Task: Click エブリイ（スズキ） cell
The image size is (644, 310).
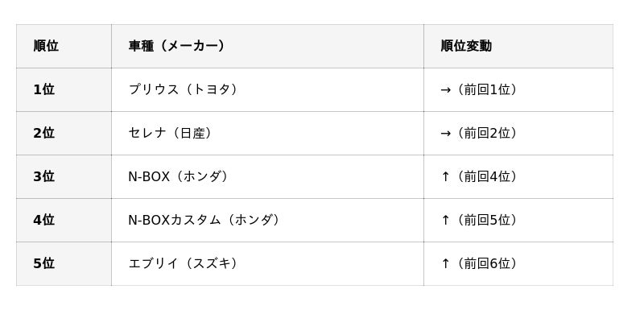Action: tap(267, 263)
